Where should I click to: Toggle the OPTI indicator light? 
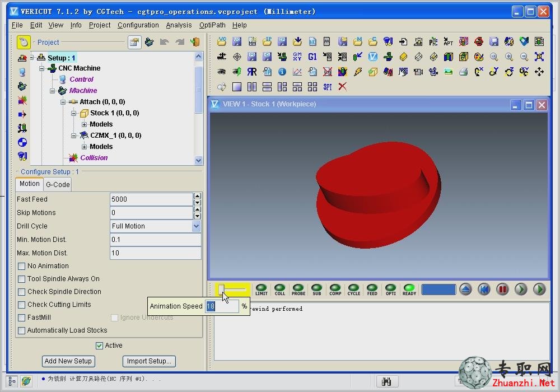point(391,289)
